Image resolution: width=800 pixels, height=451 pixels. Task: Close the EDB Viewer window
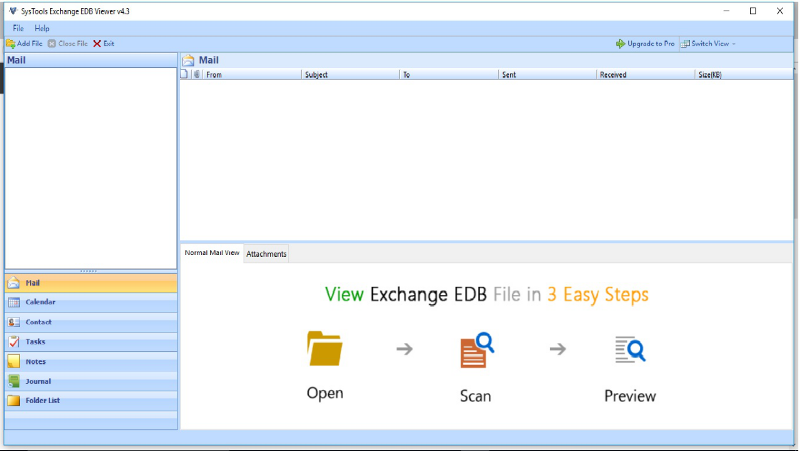[x=780, y=11]
